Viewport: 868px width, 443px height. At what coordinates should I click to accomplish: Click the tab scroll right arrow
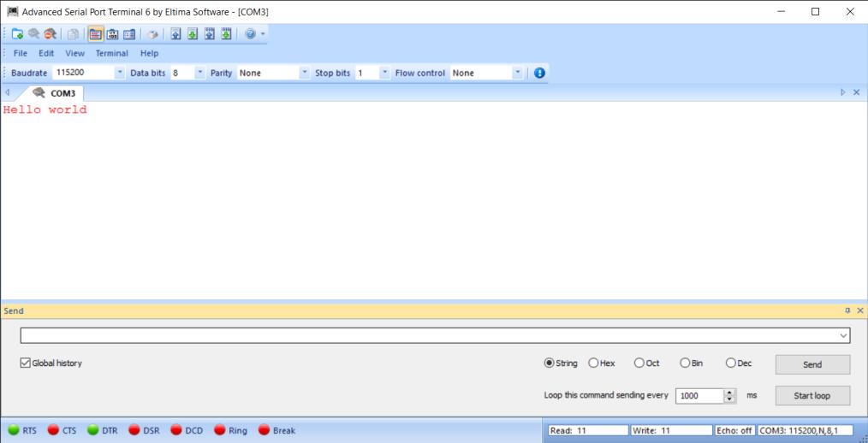point(843,92)
